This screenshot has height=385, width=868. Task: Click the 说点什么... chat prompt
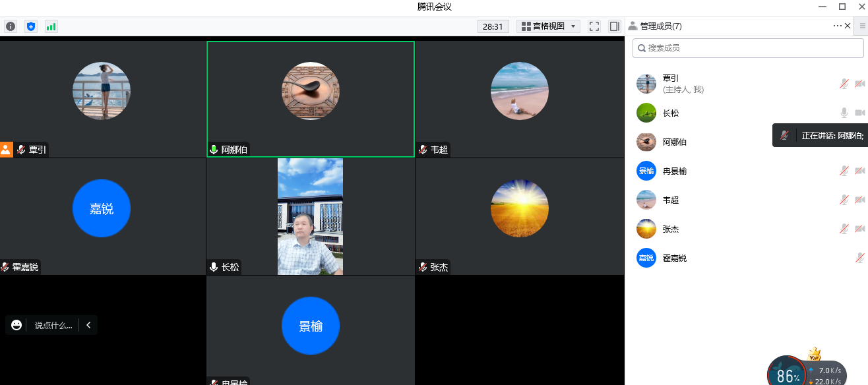click(53, 325)
